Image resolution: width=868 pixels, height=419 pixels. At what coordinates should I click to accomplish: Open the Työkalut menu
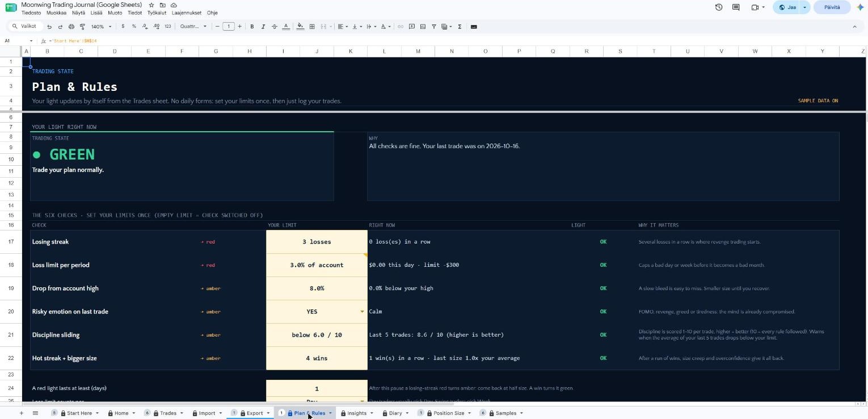click(x=157, y=12)
